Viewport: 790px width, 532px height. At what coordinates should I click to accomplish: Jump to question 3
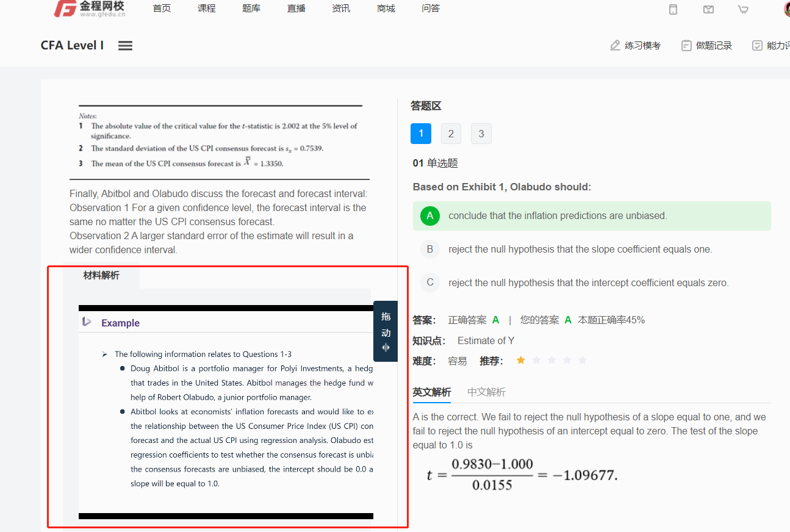point(481,134)
